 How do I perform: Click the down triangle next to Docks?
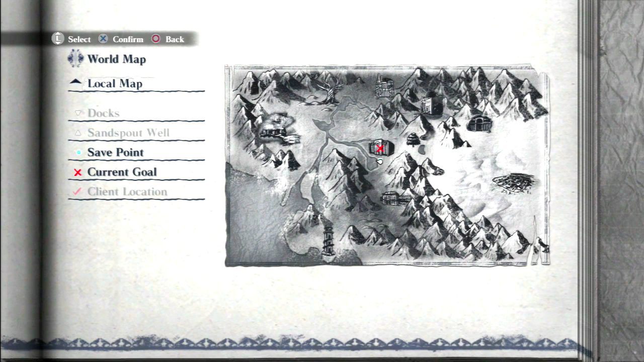(78, 113)
